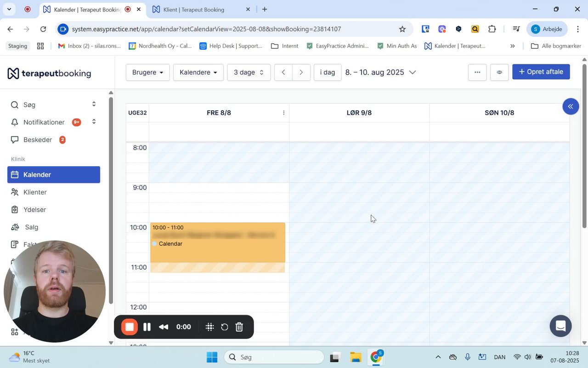
Task: Open the Alle bogmærker folder
Action: click(556, 46)
